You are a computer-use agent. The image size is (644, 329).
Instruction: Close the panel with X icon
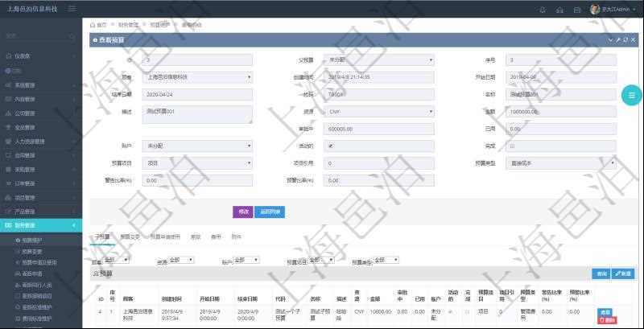tap(632, 39)
